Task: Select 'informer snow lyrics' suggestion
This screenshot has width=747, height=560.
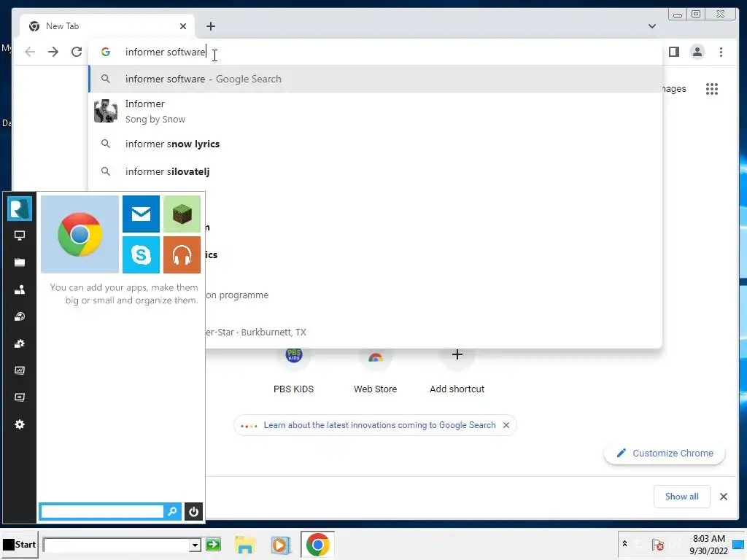Action: [x=376, y=144]
